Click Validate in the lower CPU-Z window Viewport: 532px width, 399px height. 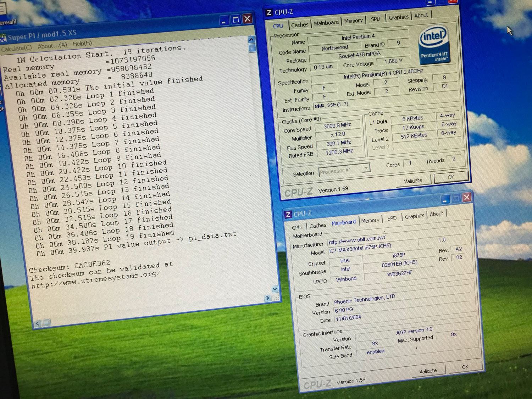coord(428,371)
